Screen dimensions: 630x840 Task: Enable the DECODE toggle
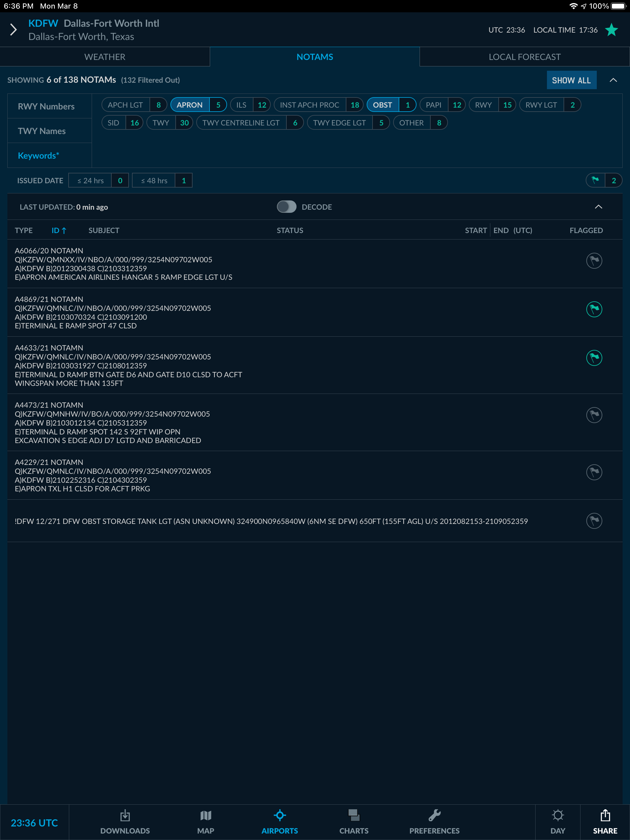click(x=287, y=207)
